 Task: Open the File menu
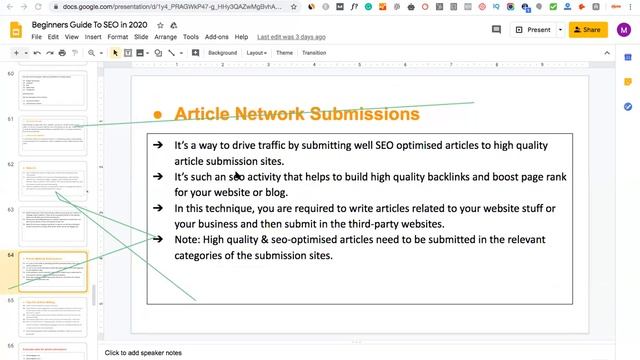pos(37,37)
